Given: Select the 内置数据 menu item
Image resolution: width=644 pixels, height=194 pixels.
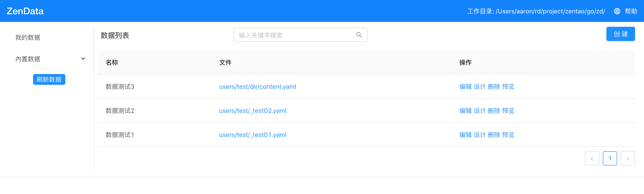Looking at the screenshot, I should [28, 59].
